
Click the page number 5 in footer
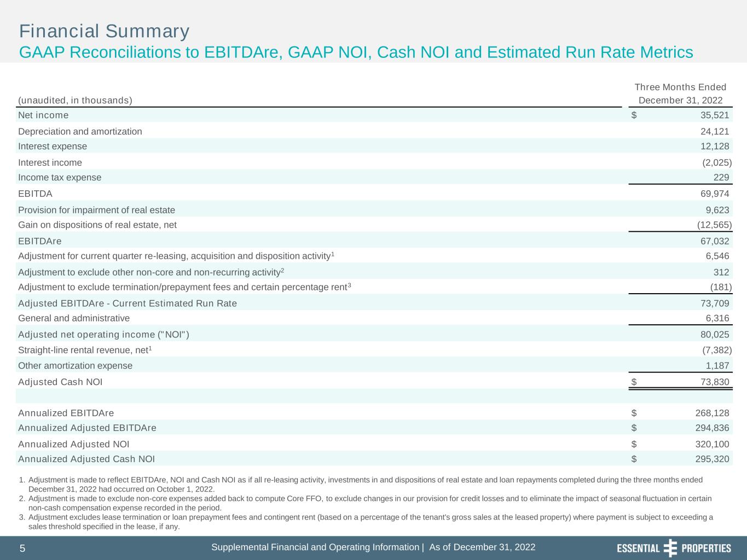[22, 549]
